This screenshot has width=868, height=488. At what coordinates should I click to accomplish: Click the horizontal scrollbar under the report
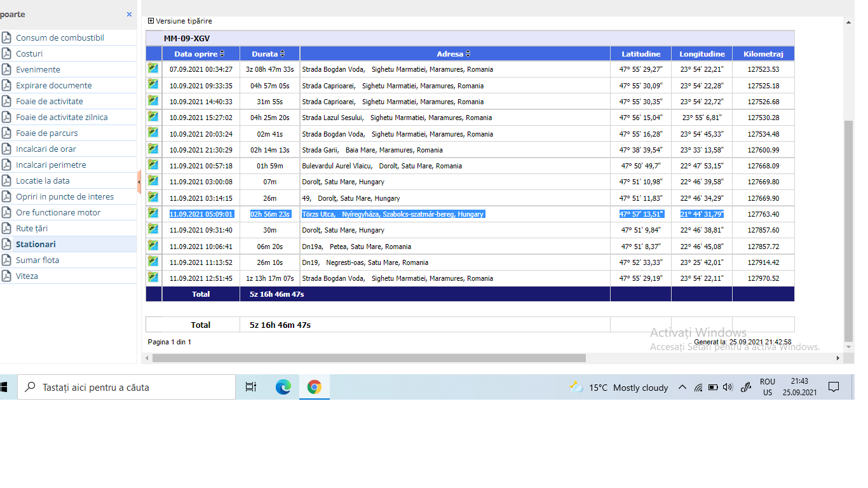pyautogui.click(x=369, y=358)
